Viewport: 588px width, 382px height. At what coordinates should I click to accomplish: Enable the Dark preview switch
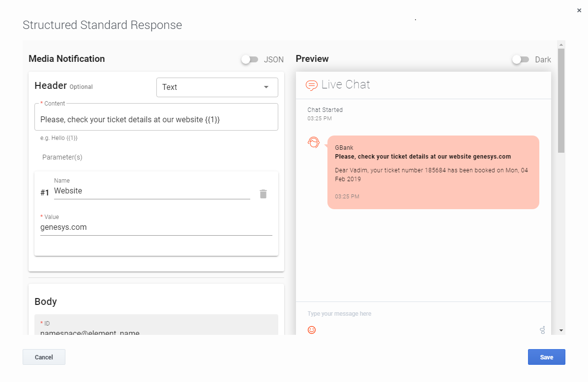click(x=521, y=59)
